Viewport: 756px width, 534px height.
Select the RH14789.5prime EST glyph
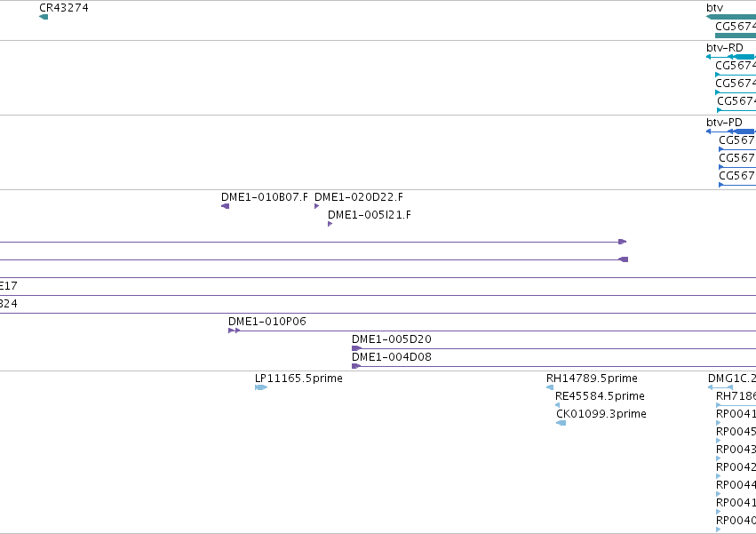click(x=550, y=387)
